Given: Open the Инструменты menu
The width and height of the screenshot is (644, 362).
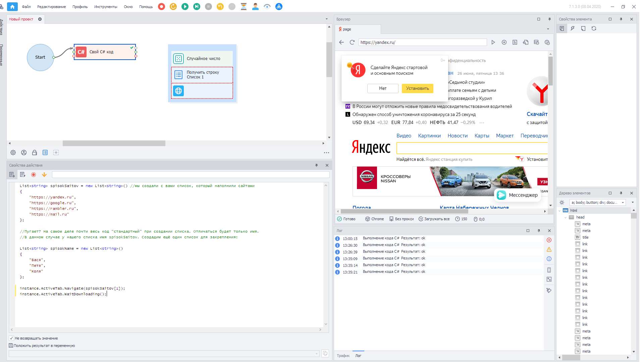Looking at the screenshot, I should (x=106, y=7).
